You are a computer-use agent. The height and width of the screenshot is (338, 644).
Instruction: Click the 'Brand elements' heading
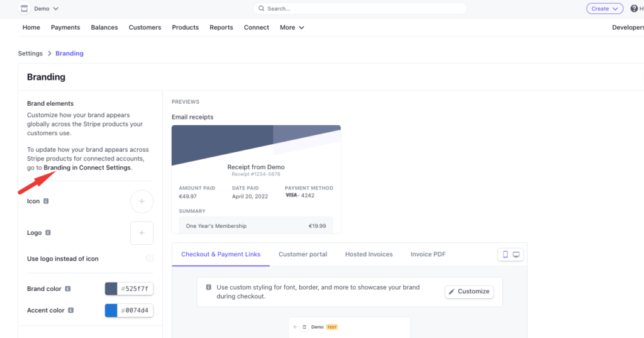[x=50, y=104]
